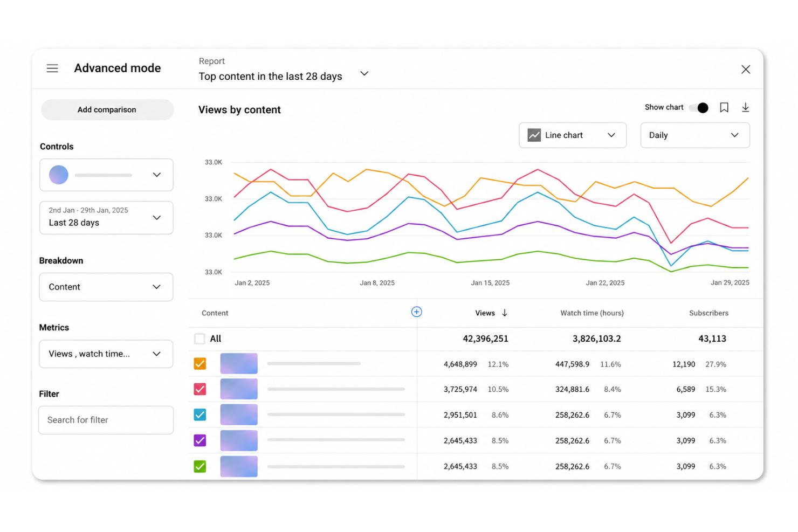798x532 pixels.
Task: Click the Top content in the last 28 days title
Action: click(x=270, y=77)
